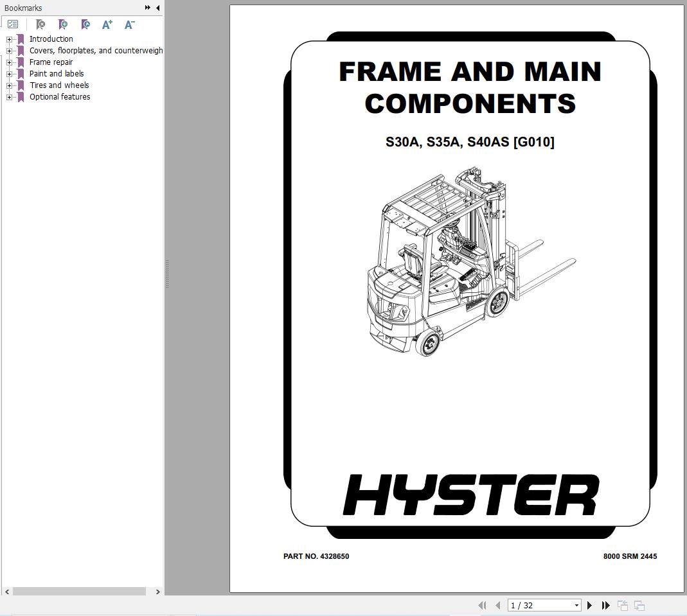The width and height of the screenshot is (687, 616).
Task: Click the delete bookmark icon
Action: pos(40,24)
